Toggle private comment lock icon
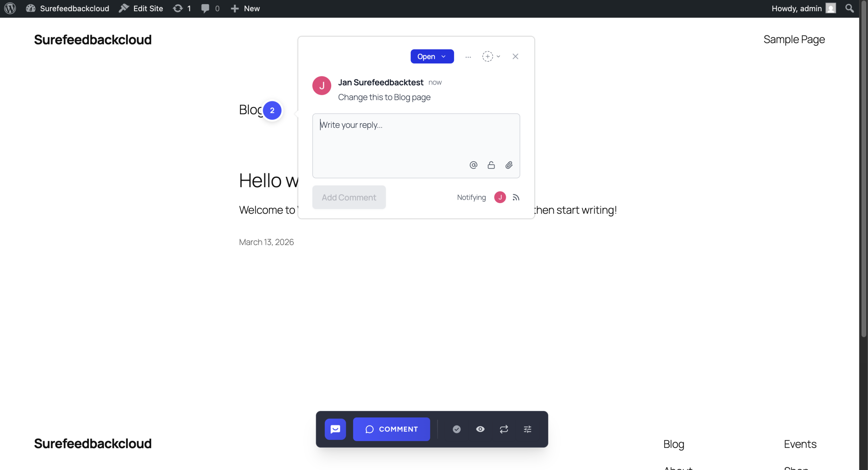This screenshot has width=868, height=470. click(x=491, y=165)
